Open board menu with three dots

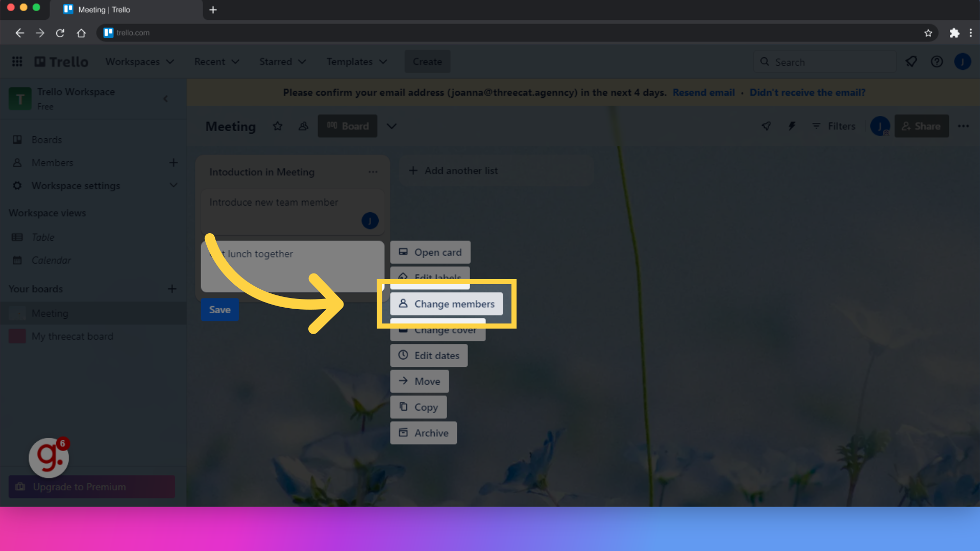(x=963, y=126)
